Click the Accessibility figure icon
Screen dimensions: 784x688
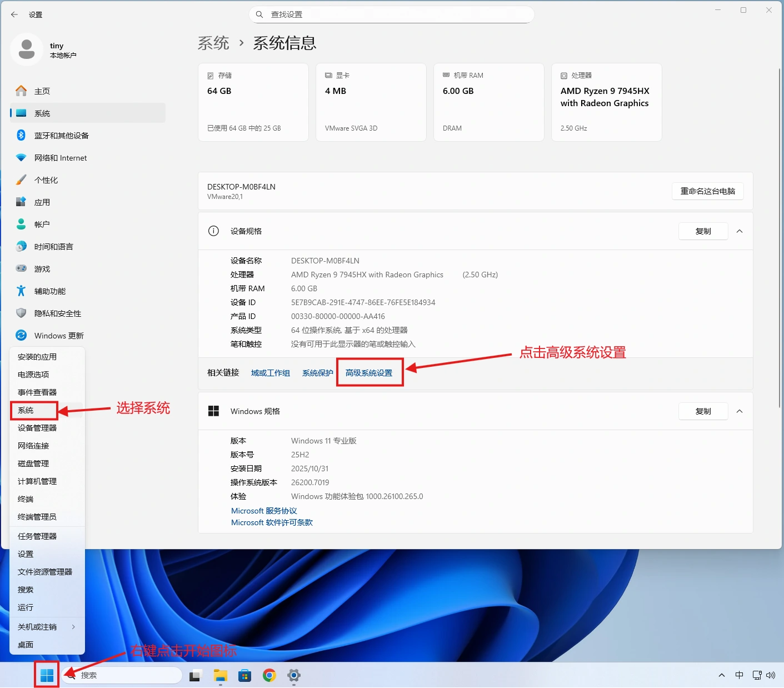[21, 291]
